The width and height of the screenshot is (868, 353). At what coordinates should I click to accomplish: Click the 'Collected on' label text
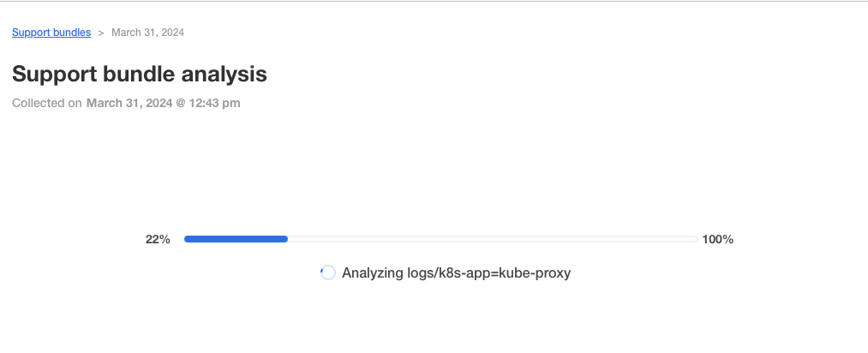coord(47,104)
